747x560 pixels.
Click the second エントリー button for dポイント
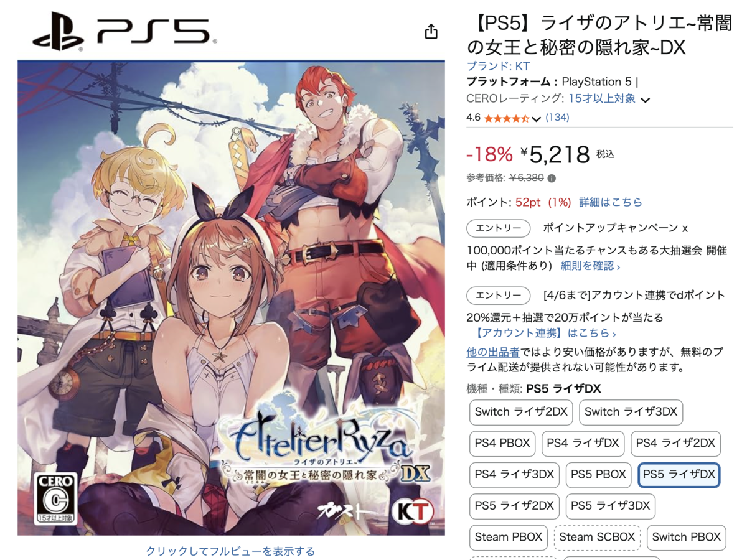(499, 295)
